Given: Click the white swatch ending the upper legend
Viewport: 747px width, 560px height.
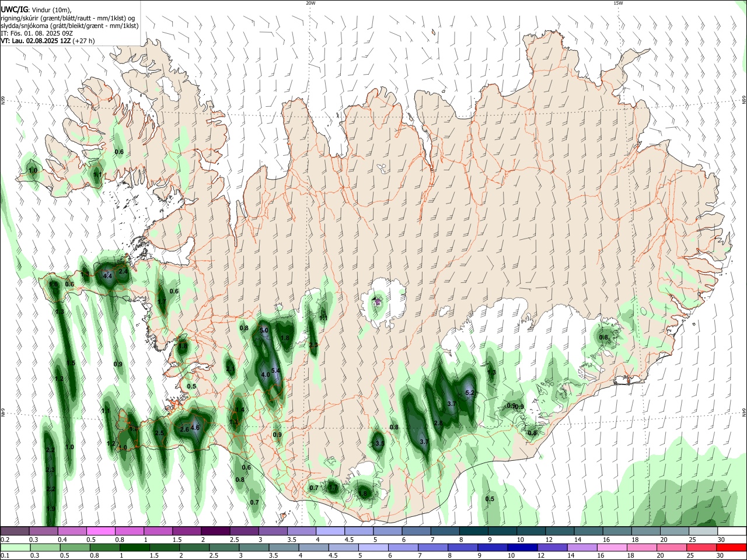Looking at the screenshot, I should [x=732, y=531].
